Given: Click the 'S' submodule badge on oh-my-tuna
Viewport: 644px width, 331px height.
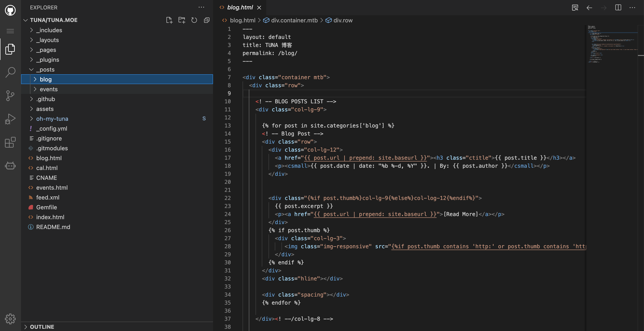Looking at the screenshot, I should pyautogui.click(x=204, y=119).
